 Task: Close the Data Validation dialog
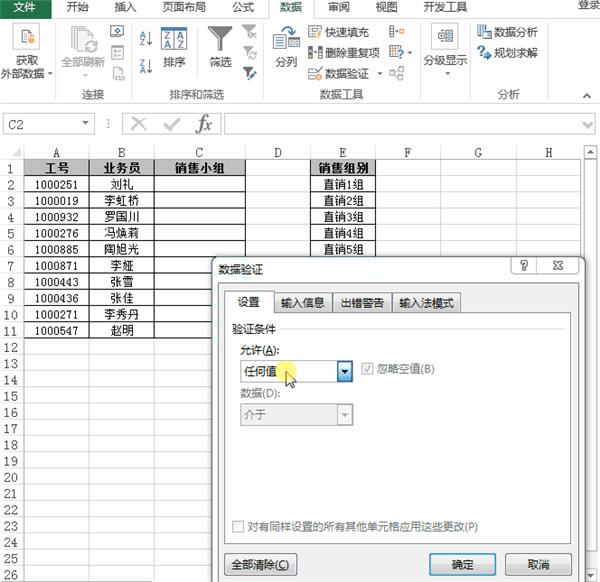558,265
